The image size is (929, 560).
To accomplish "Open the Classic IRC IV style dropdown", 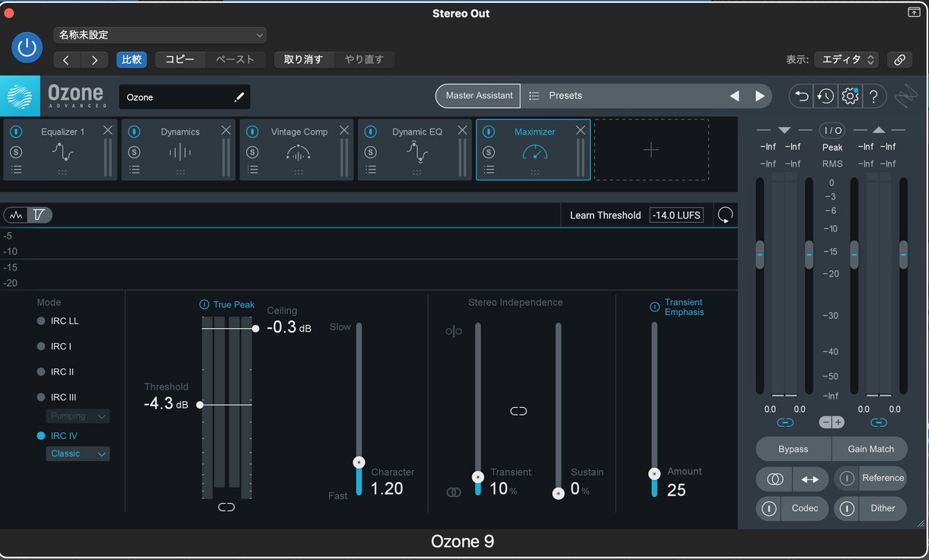I will (78, 453).
